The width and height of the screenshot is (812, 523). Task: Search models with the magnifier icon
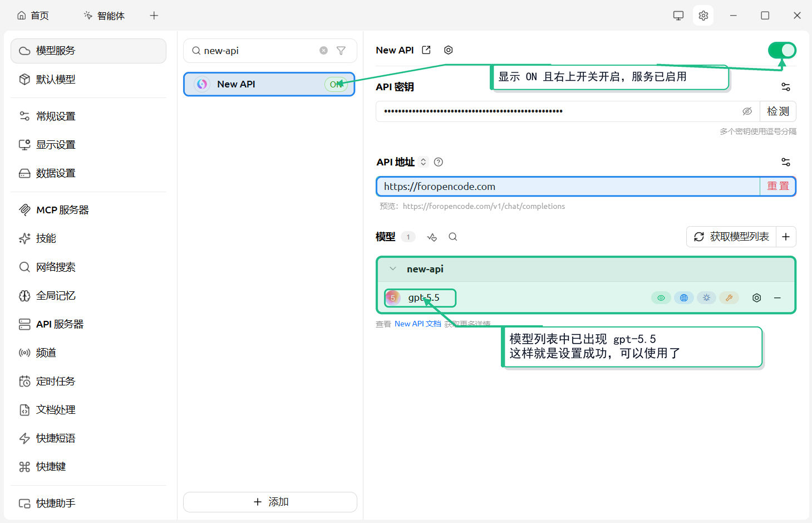pyautogui.click(x=453, y=237)
